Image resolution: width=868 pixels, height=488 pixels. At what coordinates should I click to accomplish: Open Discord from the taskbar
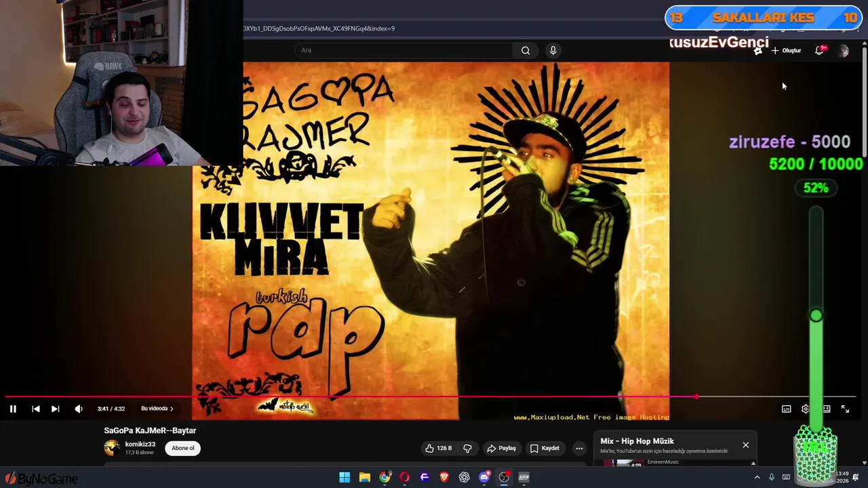[484, 477]
